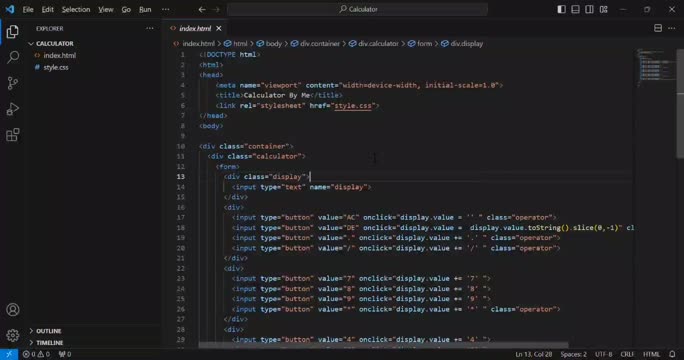Open style.css in the Explorer

click(56, 67)
